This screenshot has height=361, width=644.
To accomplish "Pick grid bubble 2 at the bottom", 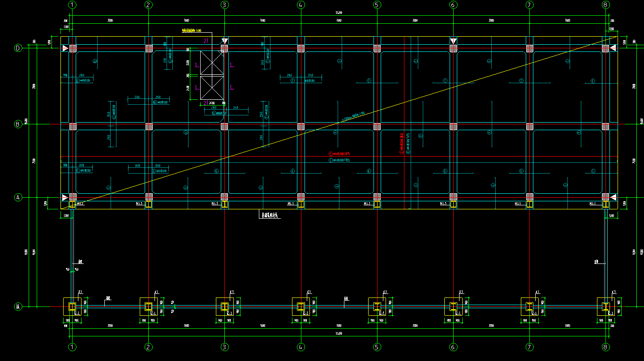I will point(149,347).
